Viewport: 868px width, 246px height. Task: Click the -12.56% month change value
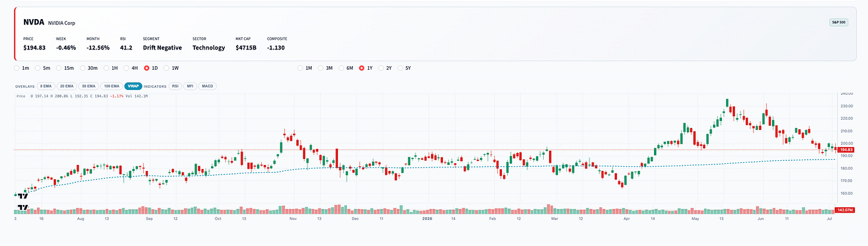point(98,48)
